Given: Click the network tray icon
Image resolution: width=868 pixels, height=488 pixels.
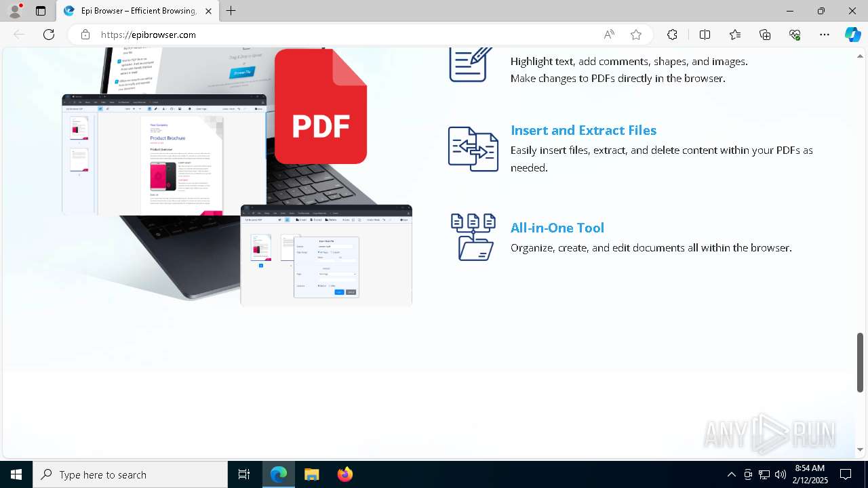Looking at the screenshot, I should click(764, 474).
